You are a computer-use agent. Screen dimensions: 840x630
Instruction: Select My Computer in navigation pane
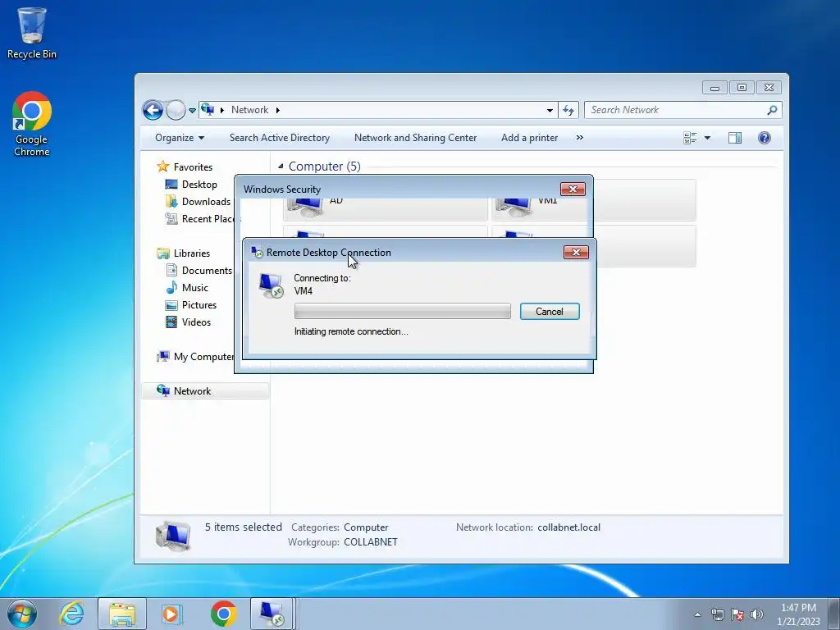click(203, 357)
